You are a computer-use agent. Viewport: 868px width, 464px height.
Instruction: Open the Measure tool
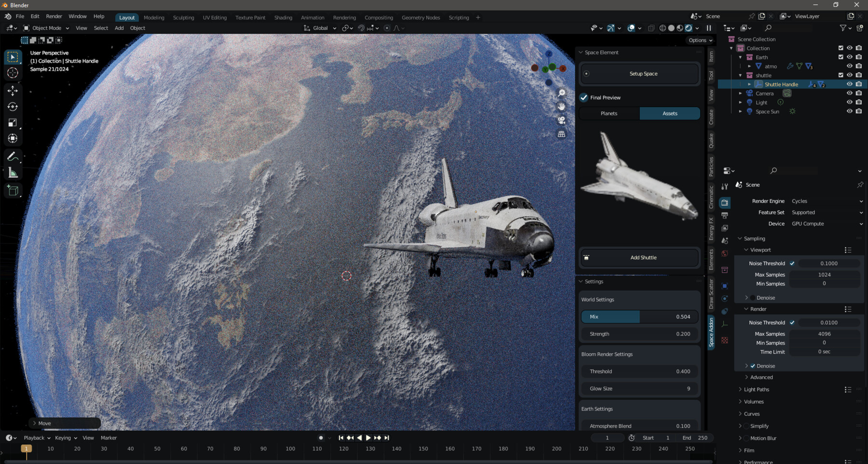coord(13,172)
